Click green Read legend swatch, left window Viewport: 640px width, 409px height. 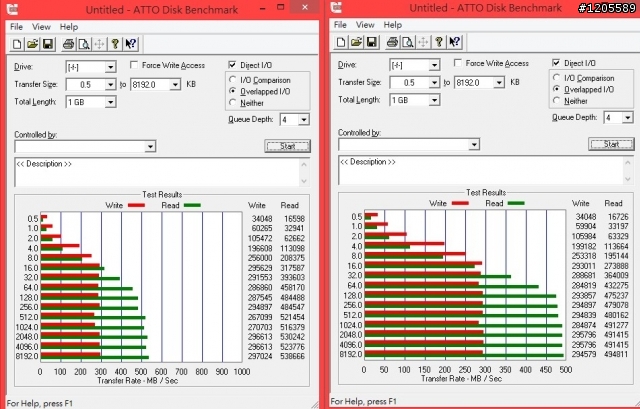pyautogui.click(x=192, y=205)
